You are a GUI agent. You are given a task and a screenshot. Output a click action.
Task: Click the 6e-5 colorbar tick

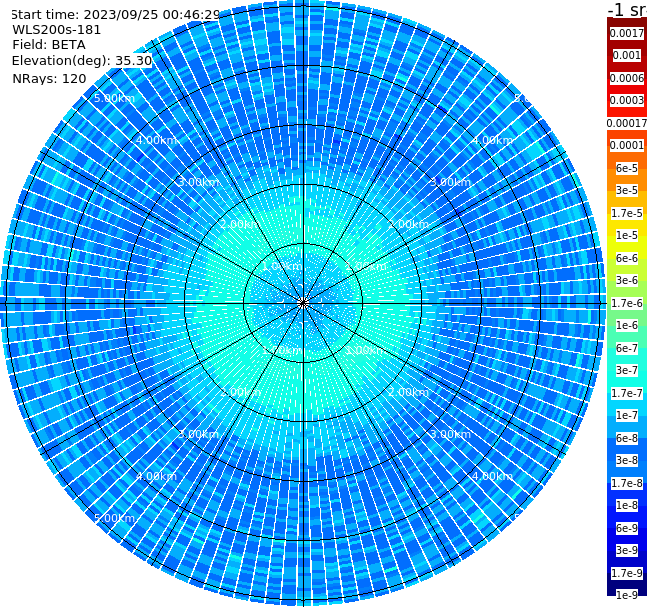627,168
